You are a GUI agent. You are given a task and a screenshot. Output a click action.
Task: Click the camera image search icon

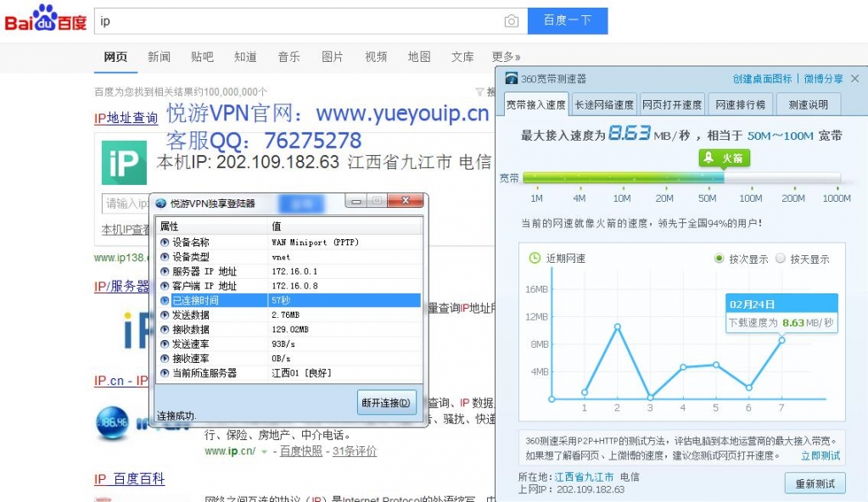(511, 21)
